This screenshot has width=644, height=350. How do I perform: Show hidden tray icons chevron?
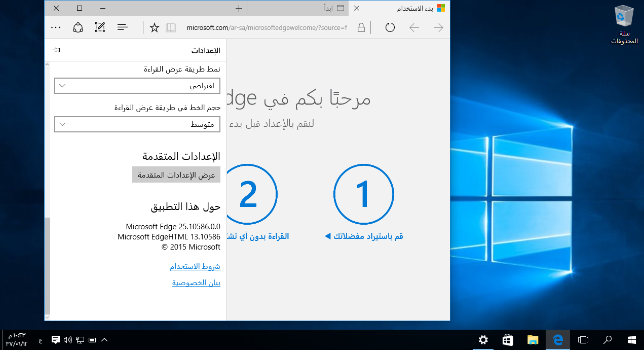104,340
